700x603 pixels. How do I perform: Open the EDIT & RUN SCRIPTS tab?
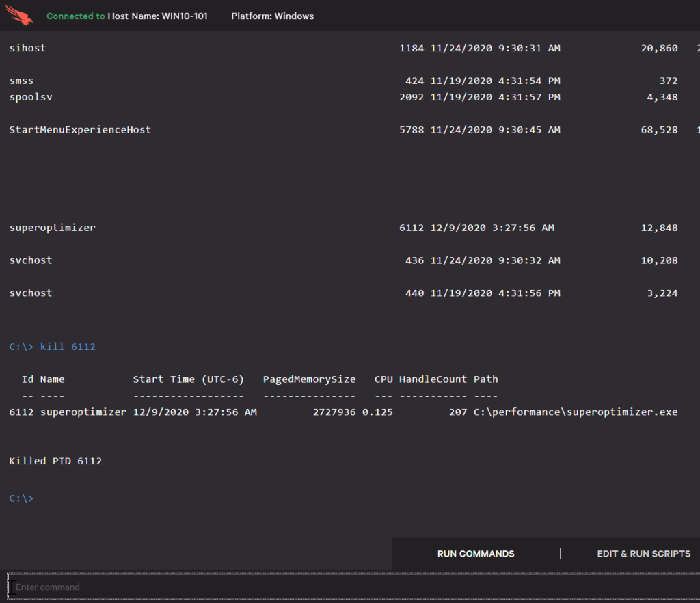(x=643, y=554)
